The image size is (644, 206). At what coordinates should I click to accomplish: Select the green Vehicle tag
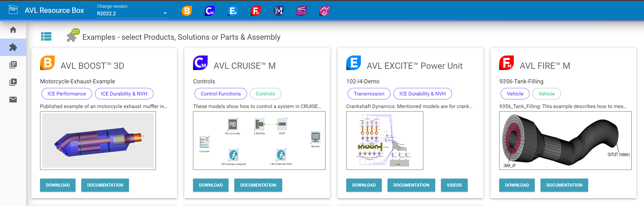click(x=546, y=94)
